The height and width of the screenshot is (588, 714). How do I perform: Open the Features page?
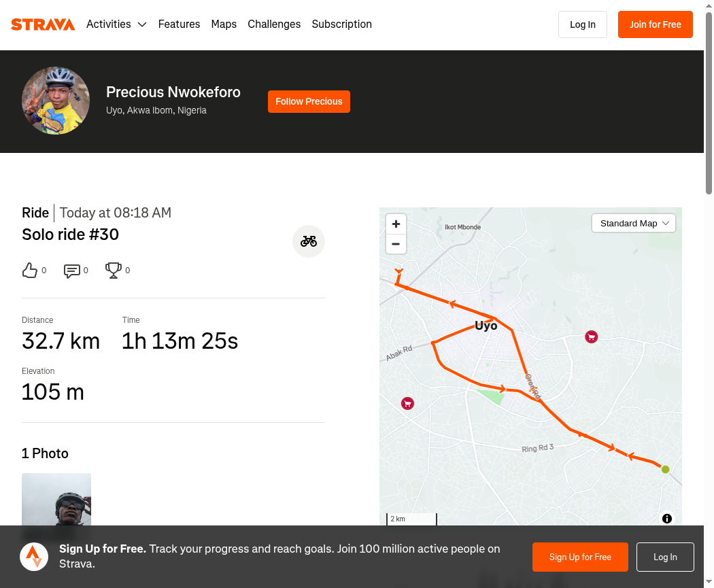coord(179,24)
